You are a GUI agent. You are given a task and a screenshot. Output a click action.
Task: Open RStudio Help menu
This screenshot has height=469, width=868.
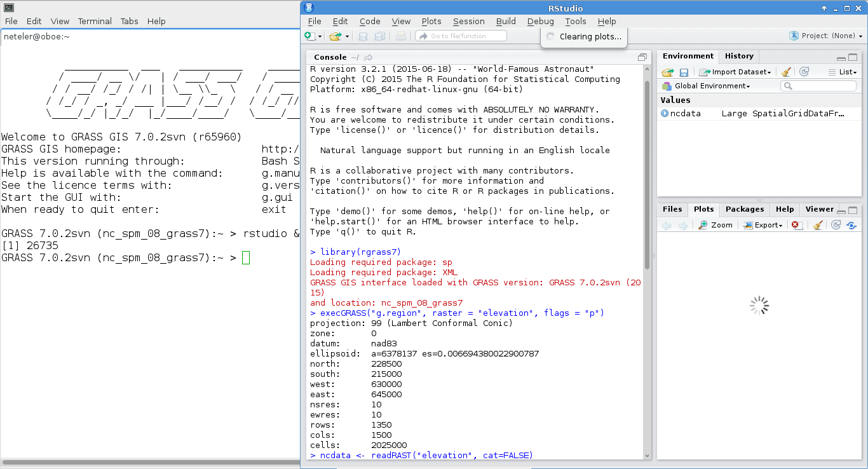click(x=607, y=21)
